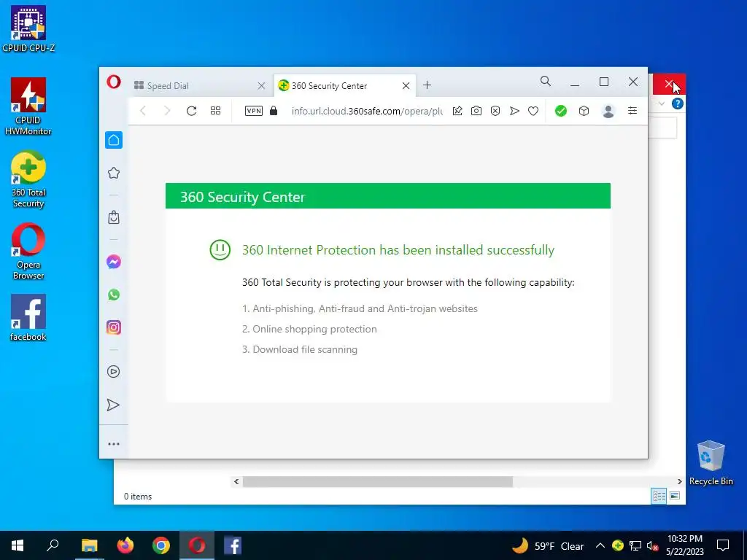
Task: Open the sidebar Home button
Action: [113, 140]
